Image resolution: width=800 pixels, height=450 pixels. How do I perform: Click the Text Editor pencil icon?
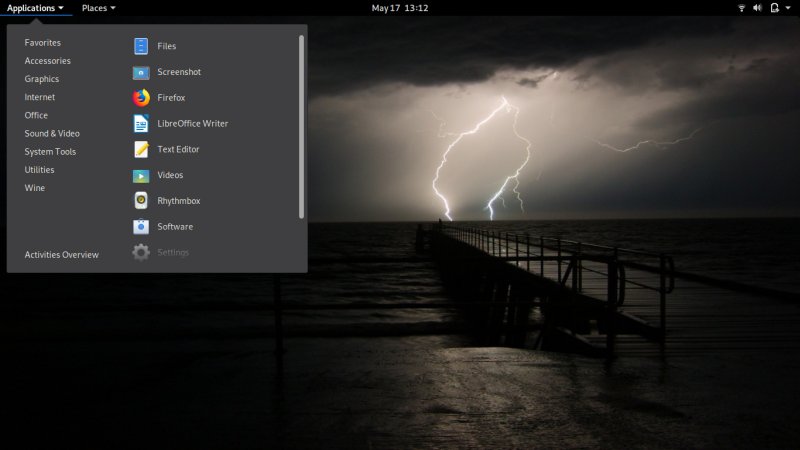(141, 149)
